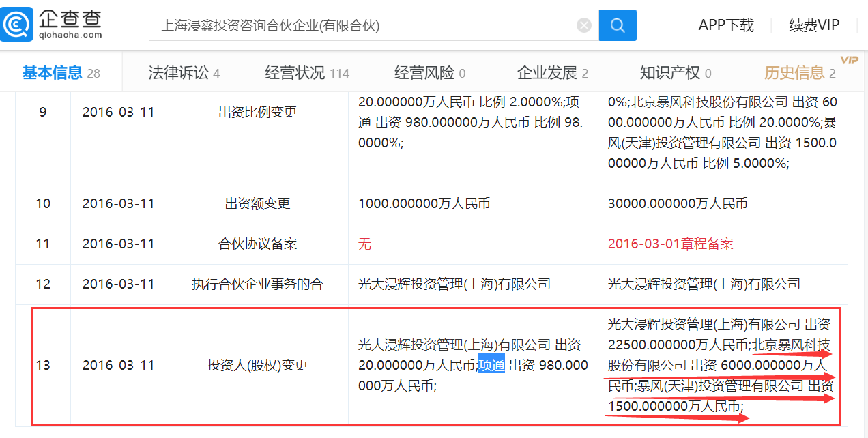Screen dimensions: 868x438
Task: Click the date cell in row 10
Action: (119, 203)
